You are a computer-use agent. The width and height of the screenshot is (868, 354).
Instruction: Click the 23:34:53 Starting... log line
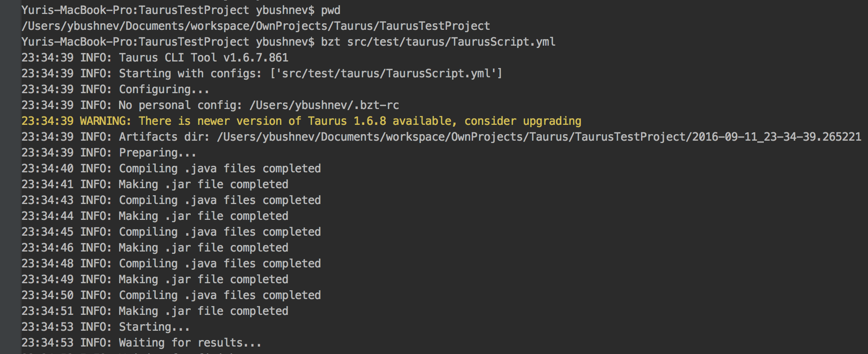pyautogui.click(x=106, y=327)
